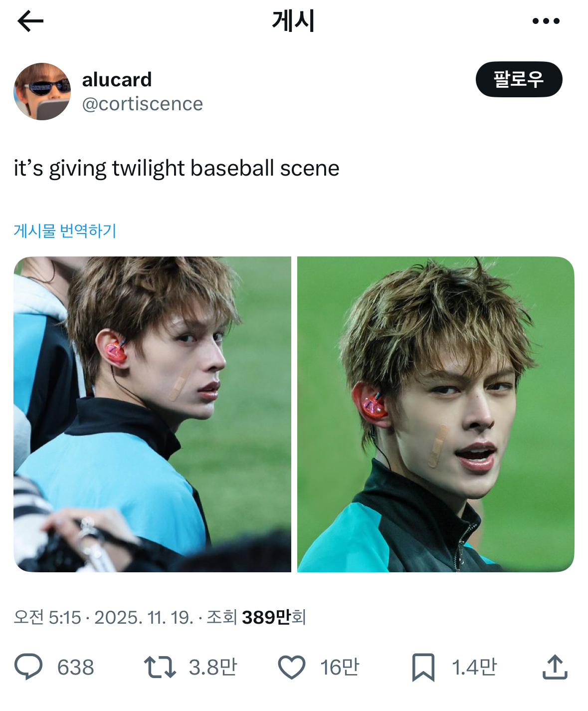Click the display name alucard
Screen dimensions: 588x711
click(x=117, y=79)
